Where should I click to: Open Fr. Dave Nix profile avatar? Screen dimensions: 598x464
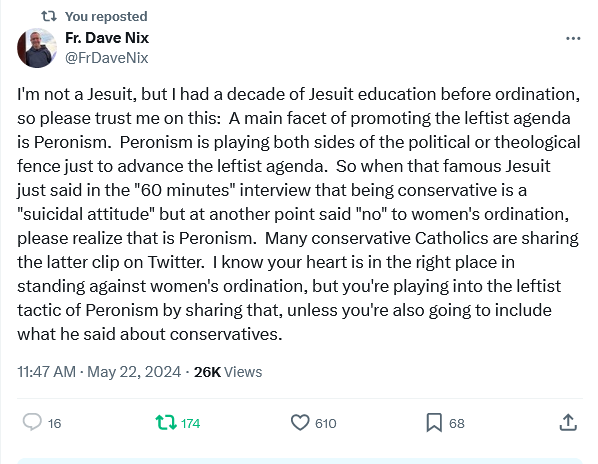tap(37, 48)
